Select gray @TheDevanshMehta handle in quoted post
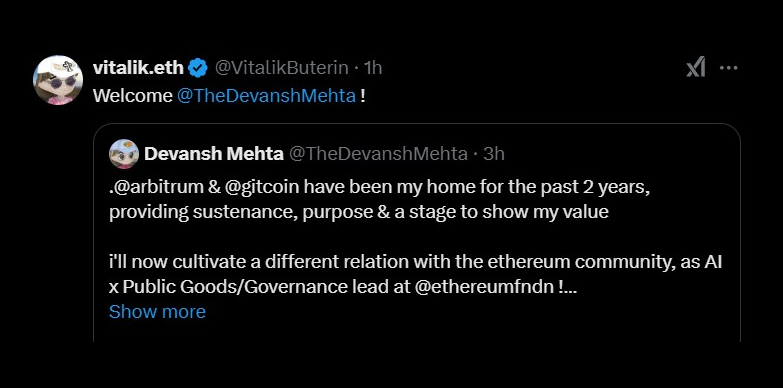The image size is (783, 388). click(x=378, y=154)
